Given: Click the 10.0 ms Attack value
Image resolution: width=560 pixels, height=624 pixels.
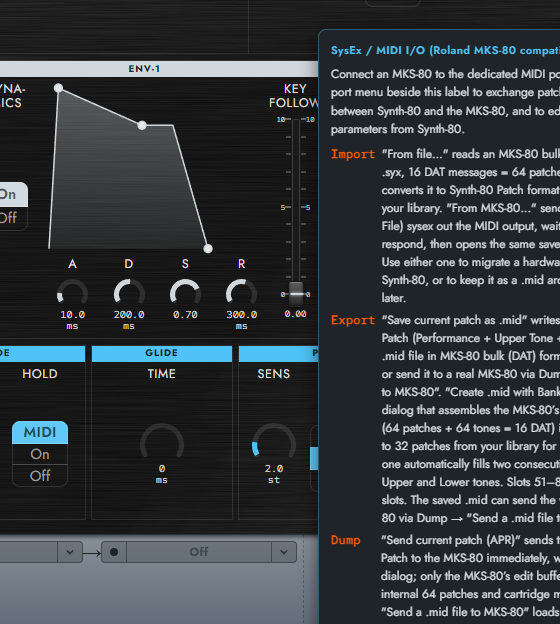Looking at the screenshot, I should 72,320.
